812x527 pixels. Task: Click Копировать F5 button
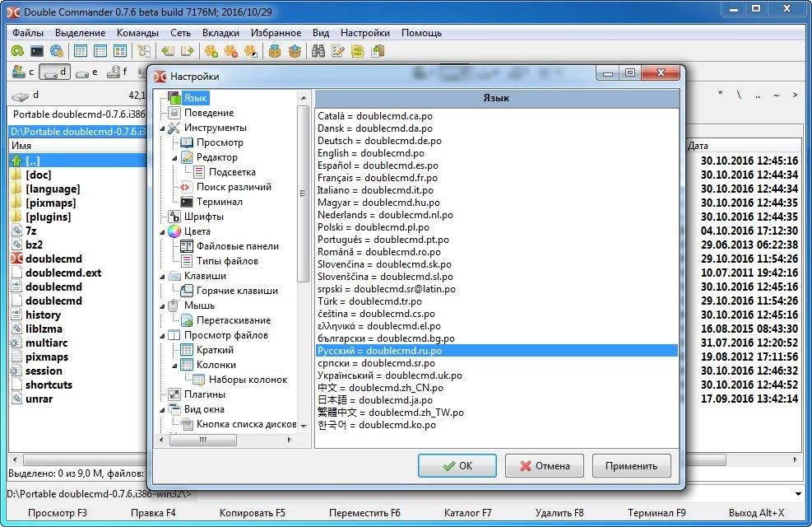pos(253,513)
